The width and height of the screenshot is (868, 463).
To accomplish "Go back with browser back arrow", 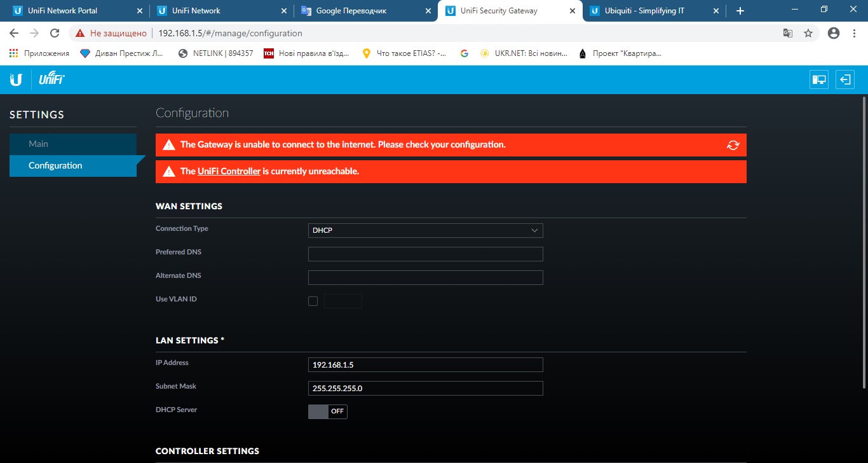I will 14,33.
